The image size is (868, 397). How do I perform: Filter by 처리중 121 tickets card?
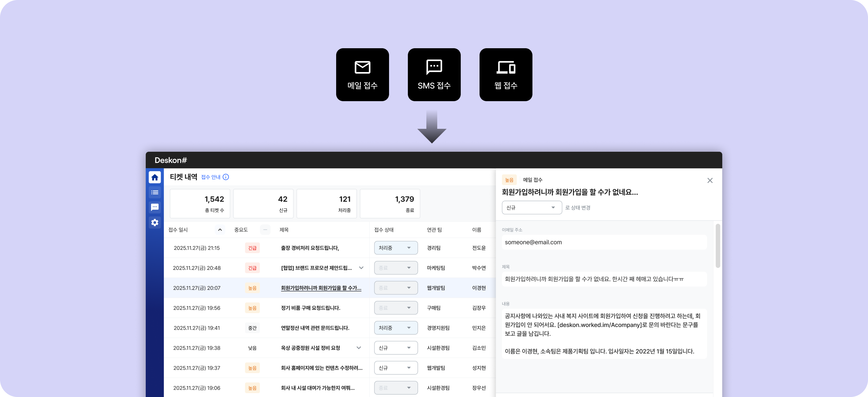[326, 204]
